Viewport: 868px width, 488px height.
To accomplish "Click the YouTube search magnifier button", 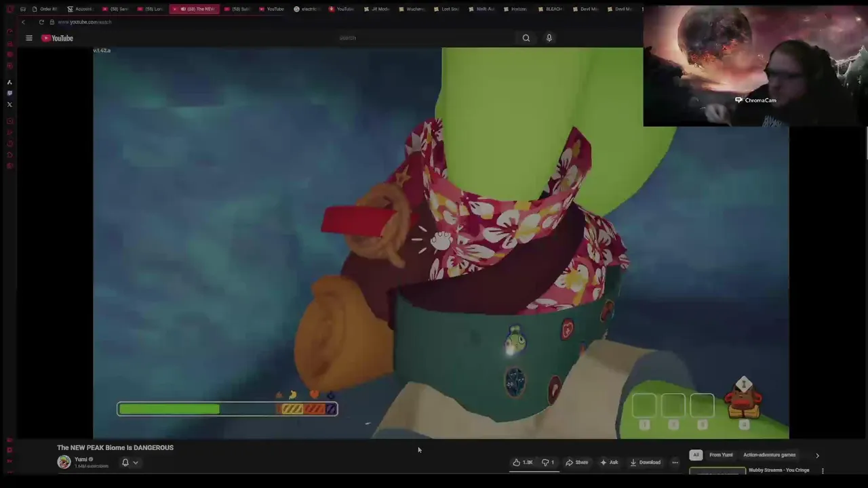I will [x=526, y=38].
